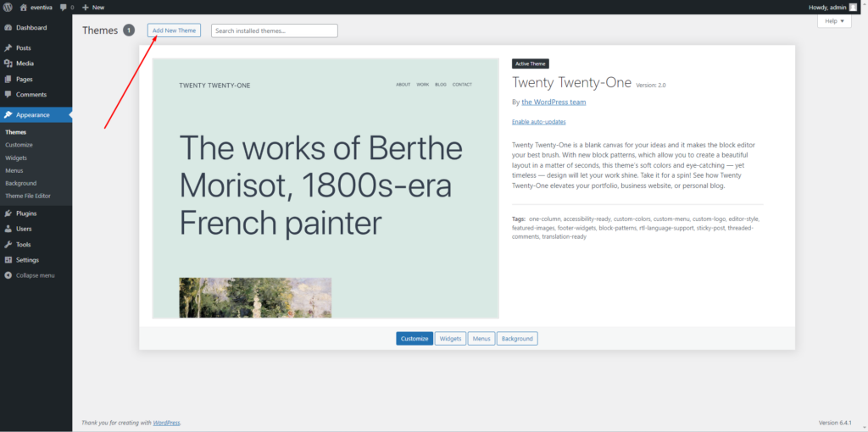Open the Menus submenu item
This screenshot has width=868, height=432.
pyautogui.click(x=14, y=170)
